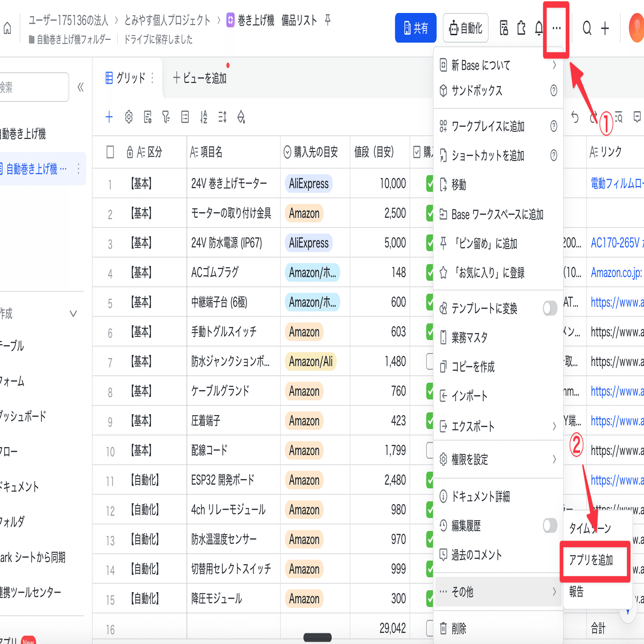Viewport: 644px width, 644px height.
Task: Click the notifications bell icon
Action: point(538,28)
